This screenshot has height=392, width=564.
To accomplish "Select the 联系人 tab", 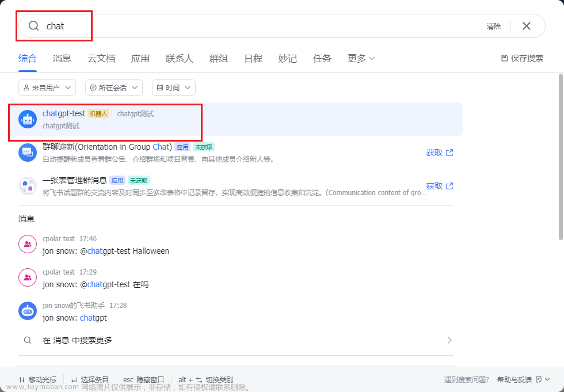I will pyautogui.click(x=179, y=58).
